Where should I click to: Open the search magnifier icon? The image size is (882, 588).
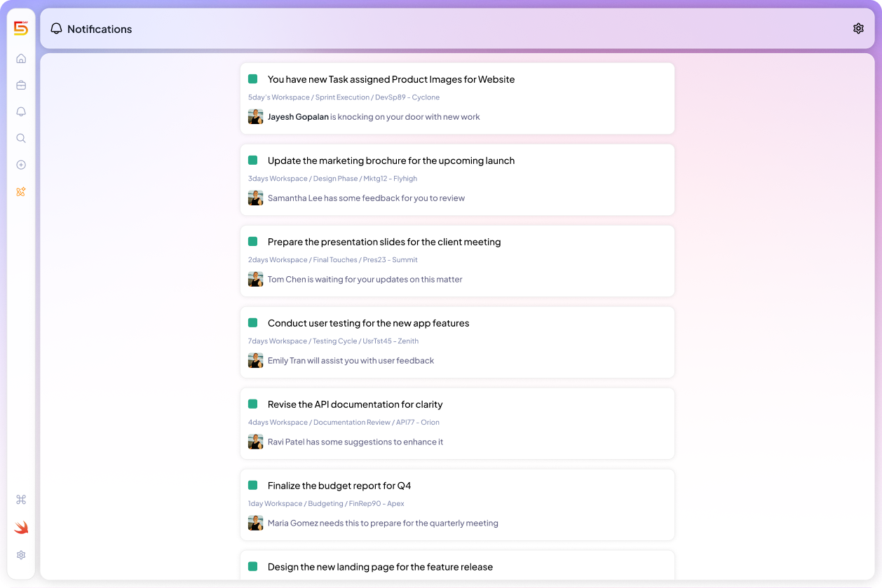coord(21,139)
